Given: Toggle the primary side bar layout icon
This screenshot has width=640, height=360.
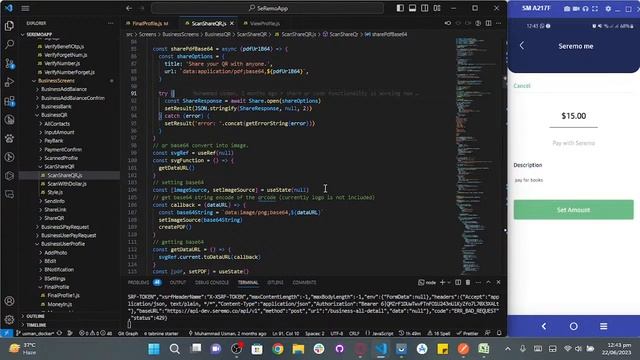Looking at the screenshot, I should [400, 8].
